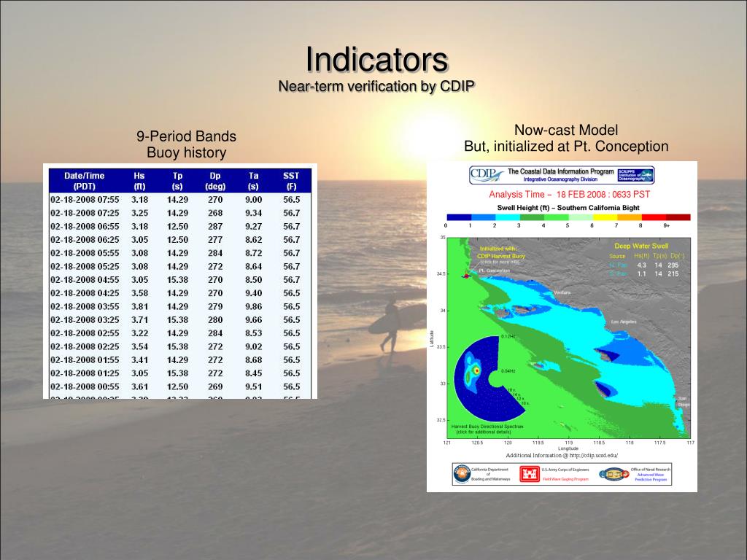Click the "Dp (deg)" column header

click(215, 181)
